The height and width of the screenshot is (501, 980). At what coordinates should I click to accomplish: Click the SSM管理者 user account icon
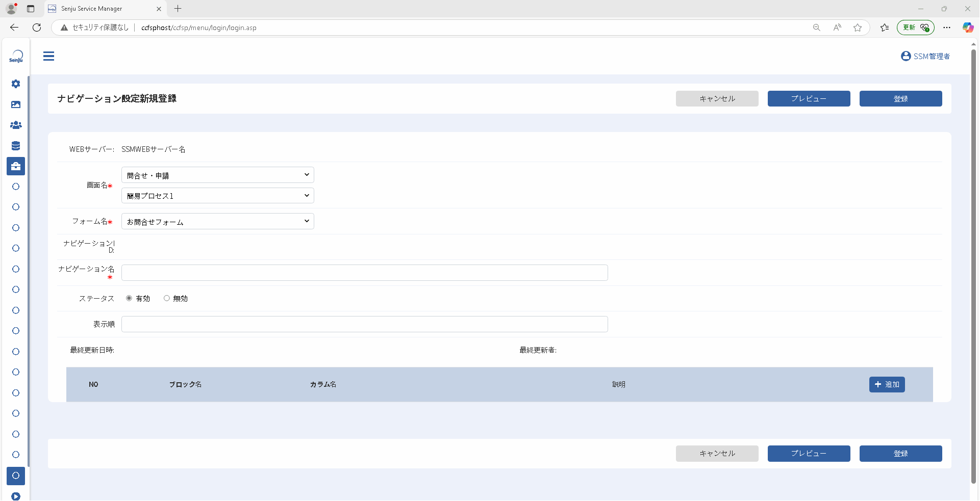tap(906, 56)
